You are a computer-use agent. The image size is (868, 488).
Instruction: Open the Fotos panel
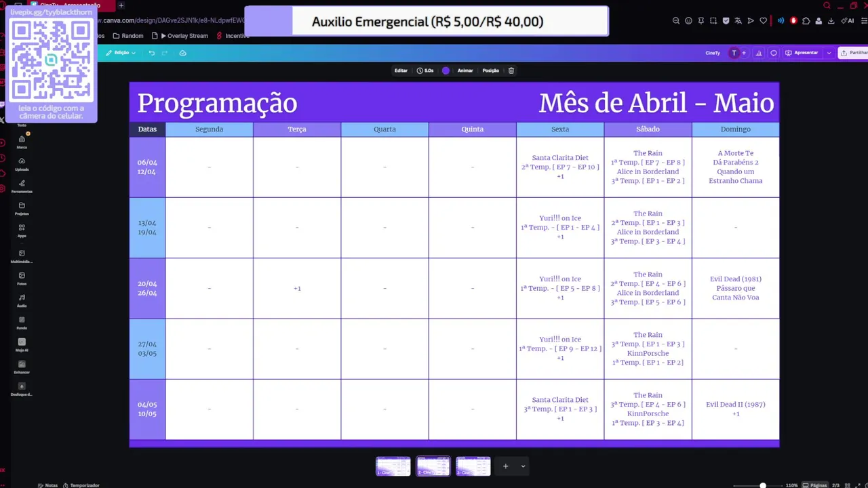[x=22, y=279]
